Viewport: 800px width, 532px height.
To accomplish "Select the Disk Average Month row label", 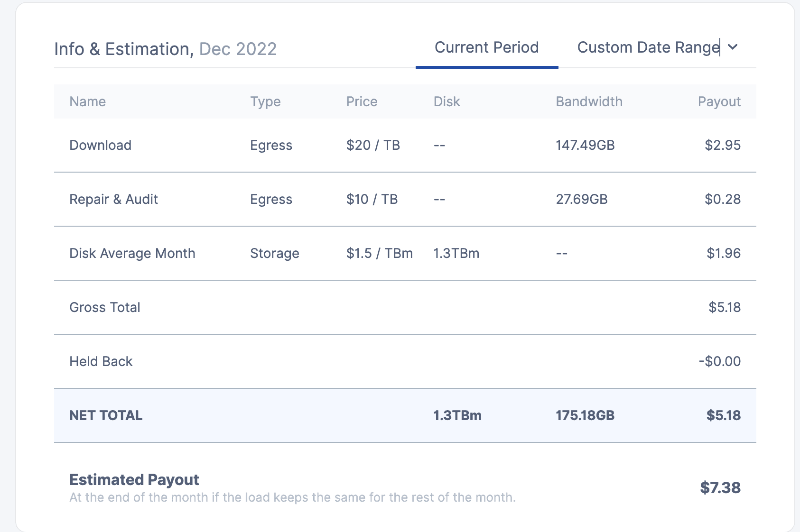I will [132, 253].
